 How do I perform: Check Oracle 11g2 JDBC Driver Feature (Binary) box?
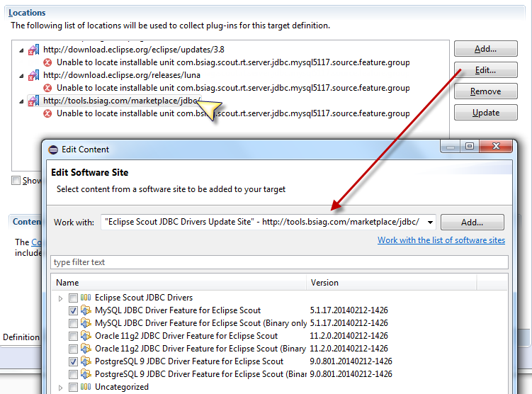(73, 349)
